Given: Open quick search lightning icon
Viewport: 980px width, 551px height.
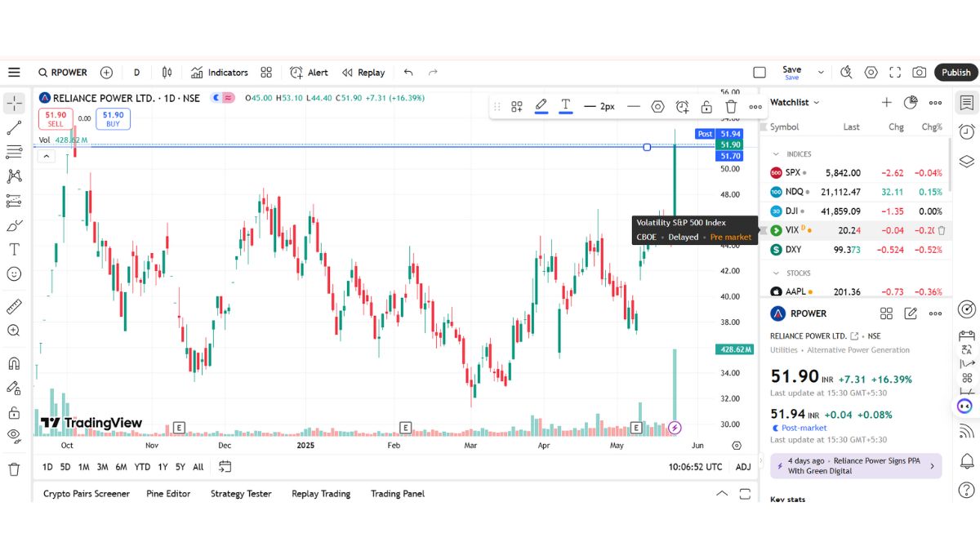Looking at the screenshot, I should pos(846,73).
